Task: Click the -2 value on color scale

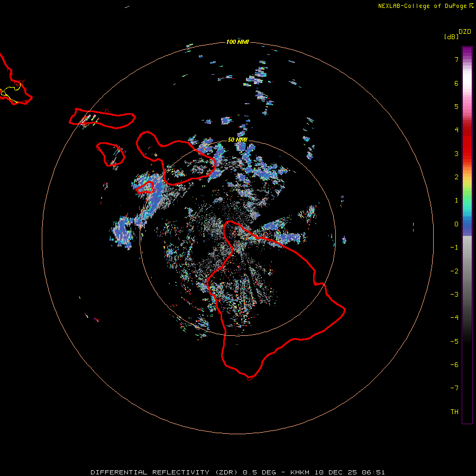Action: [x=454, y=271]
